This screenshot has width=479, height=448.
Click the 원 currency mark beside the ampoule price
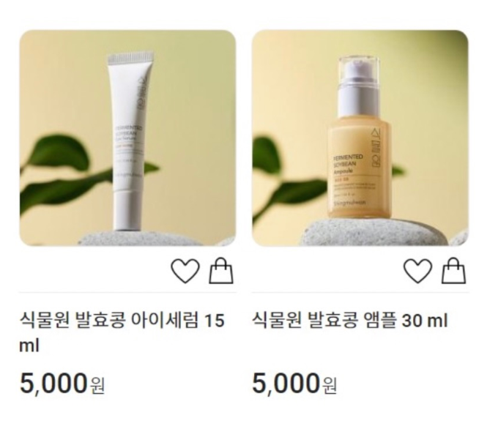click(x=330, y=386)
